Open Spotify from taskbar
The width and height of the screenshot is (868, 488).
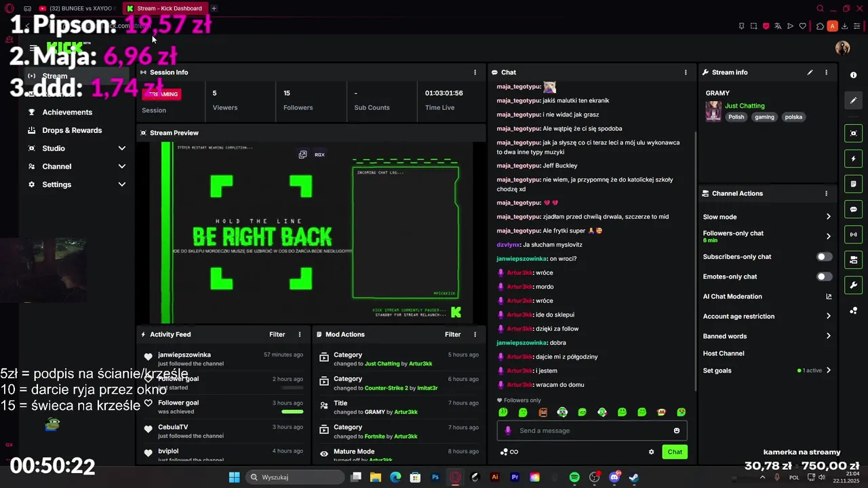[x=574, y=477]
